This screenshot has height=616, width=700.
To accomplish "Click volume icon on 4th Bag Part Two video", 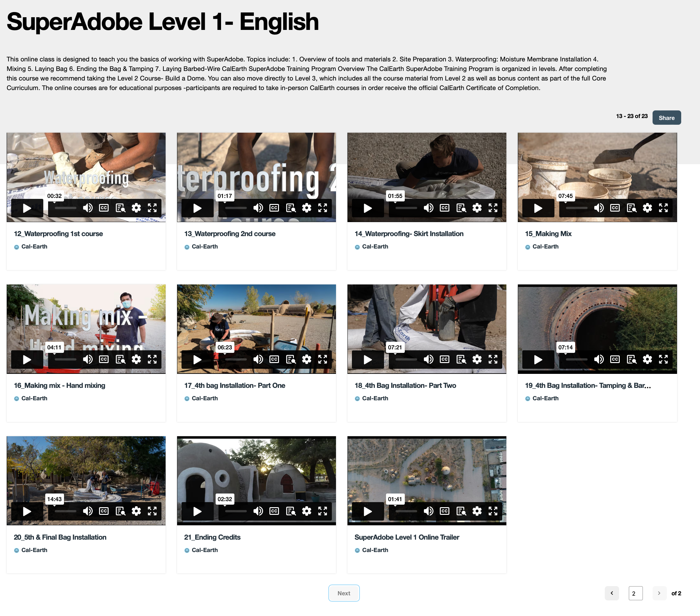I will point(428,359).
